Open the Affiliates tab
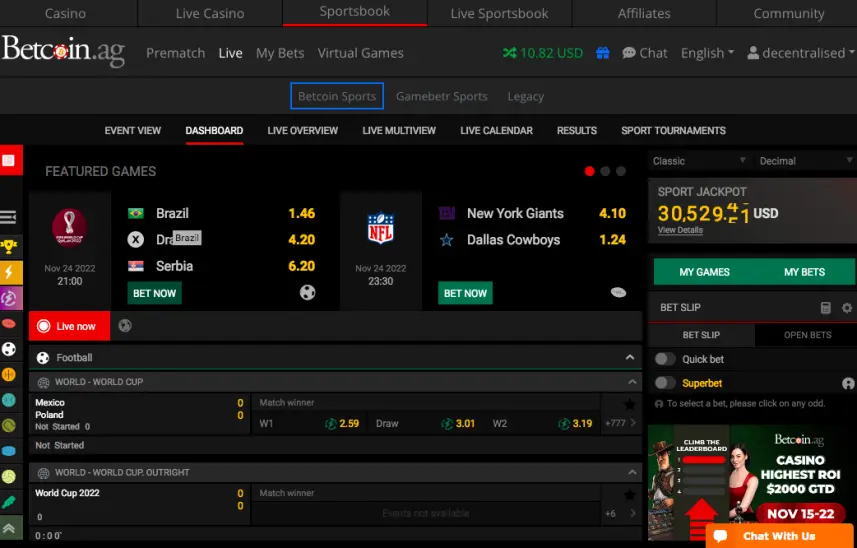Screen dimensions: 857x548 tap(644, 14)
